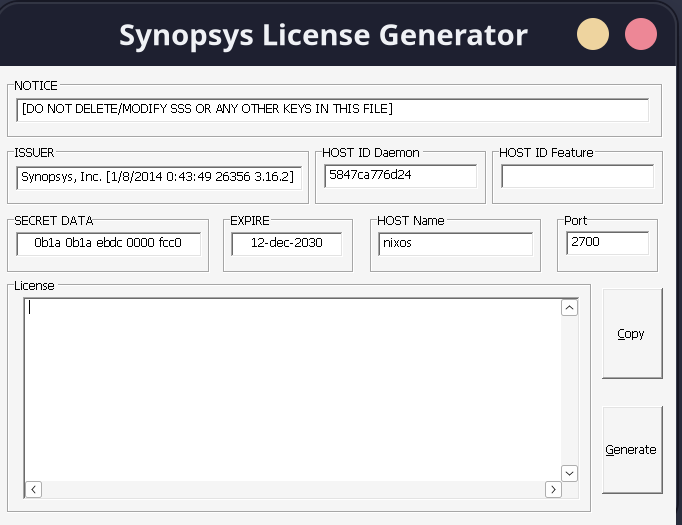Click the EXPIRE date field
This screenshot has height=525, width=682.
286,243
